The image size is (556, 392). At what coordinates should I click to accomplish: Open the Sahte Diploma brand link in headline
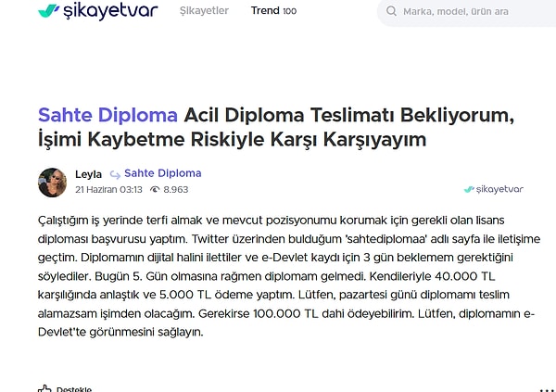click(107, 115)
